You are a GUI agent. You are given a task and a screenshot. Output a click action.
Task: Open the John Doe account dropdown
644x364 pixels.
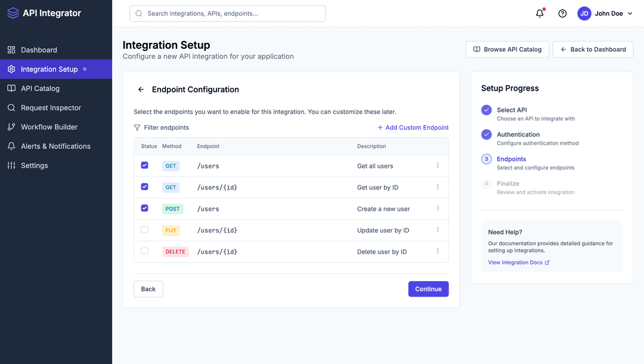pyautogui.click(x=605, y=13)
